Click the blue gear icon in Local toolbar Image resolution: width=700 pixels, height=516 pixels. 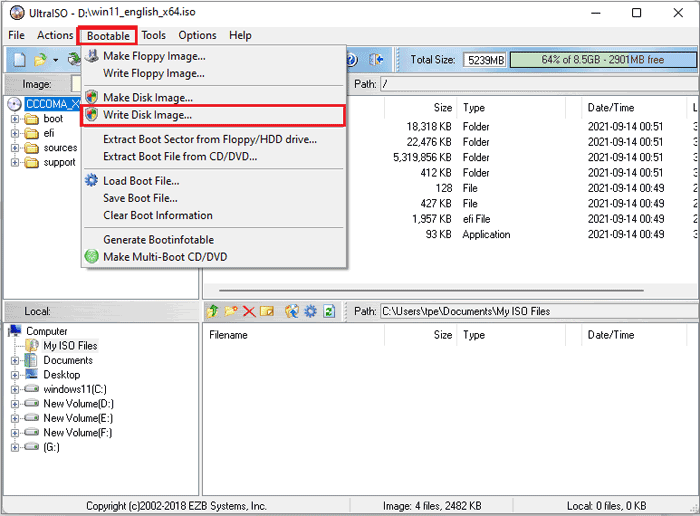pos(310,311)
